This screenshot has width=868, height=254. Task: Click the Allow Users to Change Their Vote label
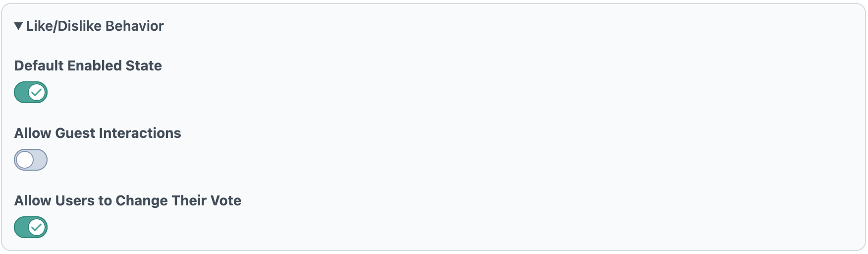click(x=128, y=201)
